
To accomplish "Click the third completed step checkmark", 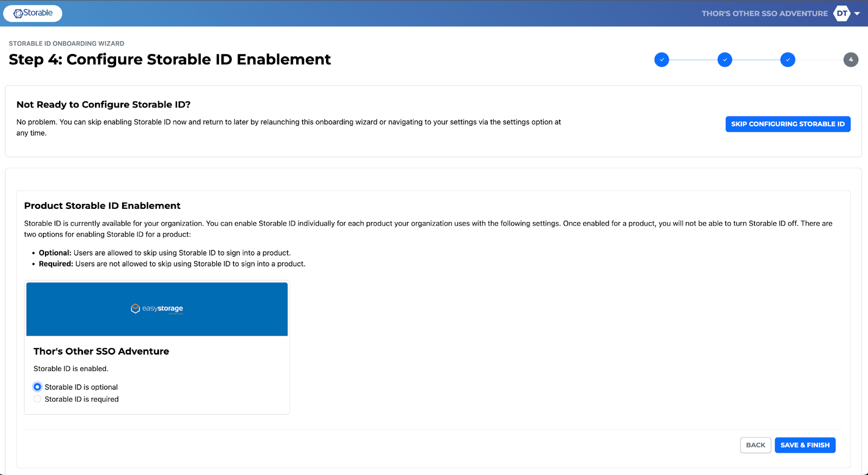I will point(788,60).
